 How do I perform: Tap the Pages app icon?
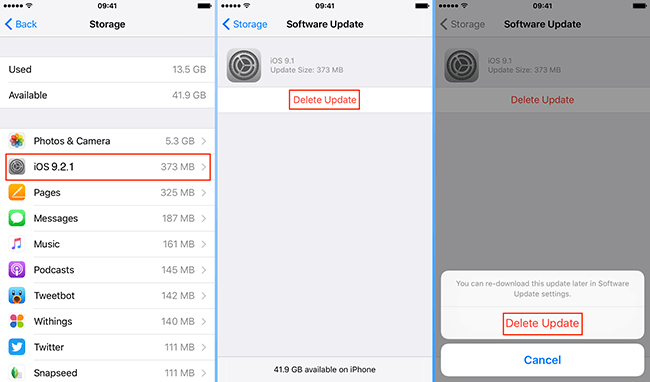[17, 192]
